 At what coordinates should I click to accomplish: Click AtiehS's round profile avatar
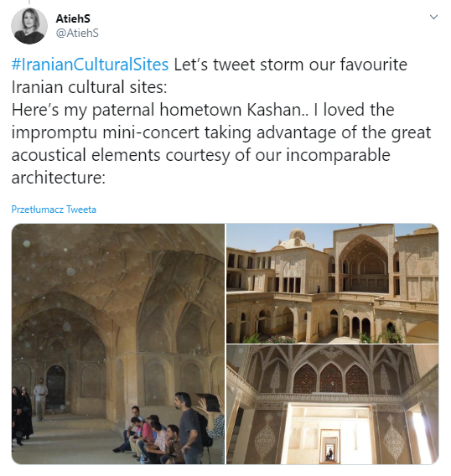coord(29,26)
